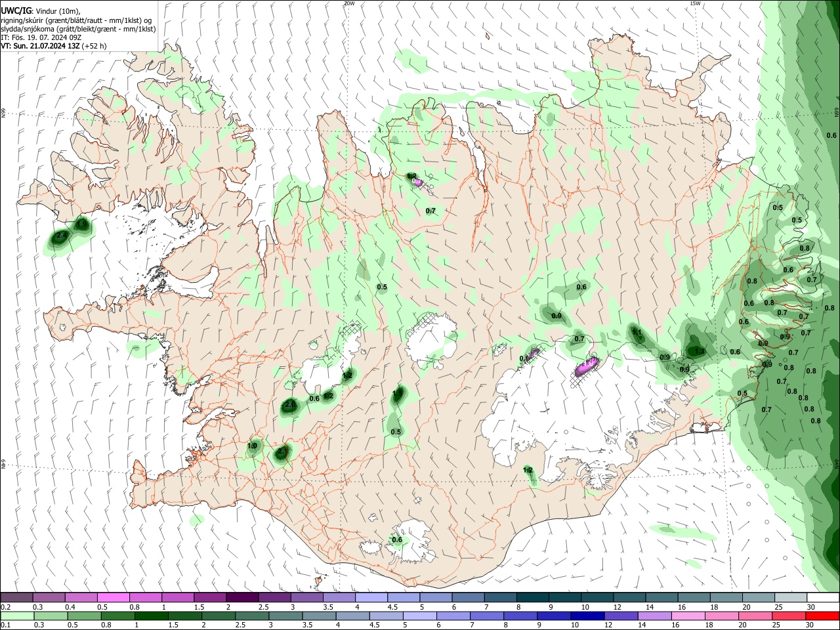
Task: Pick the lavender 4 swatch in upper legend
Action: pos(371,598)
